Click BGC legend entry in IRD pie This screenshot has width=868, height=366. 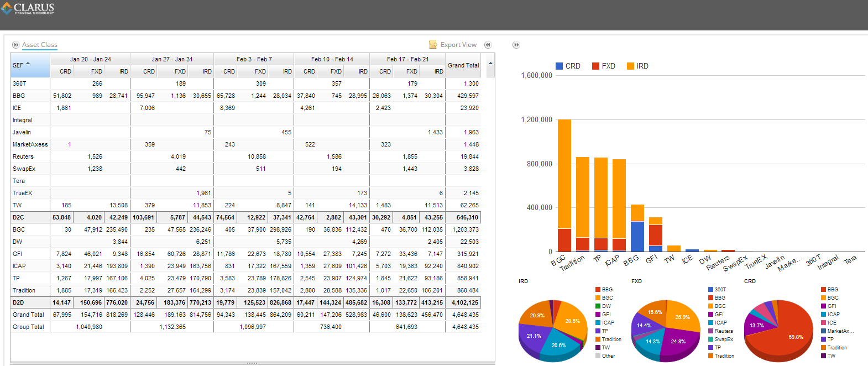click(x=604, y=298)
